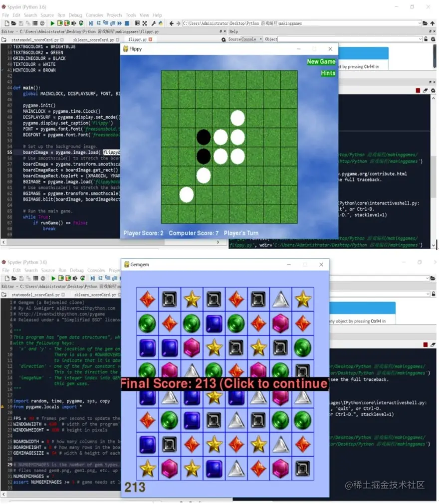
Task: Click New Game in Flippy window
Action: [x=321, y=61]
